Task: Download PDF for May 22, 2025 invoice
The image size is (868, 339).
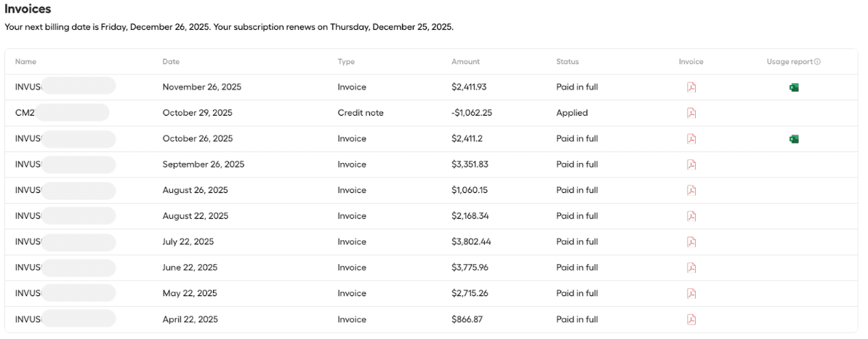Action: pos(691,294)
